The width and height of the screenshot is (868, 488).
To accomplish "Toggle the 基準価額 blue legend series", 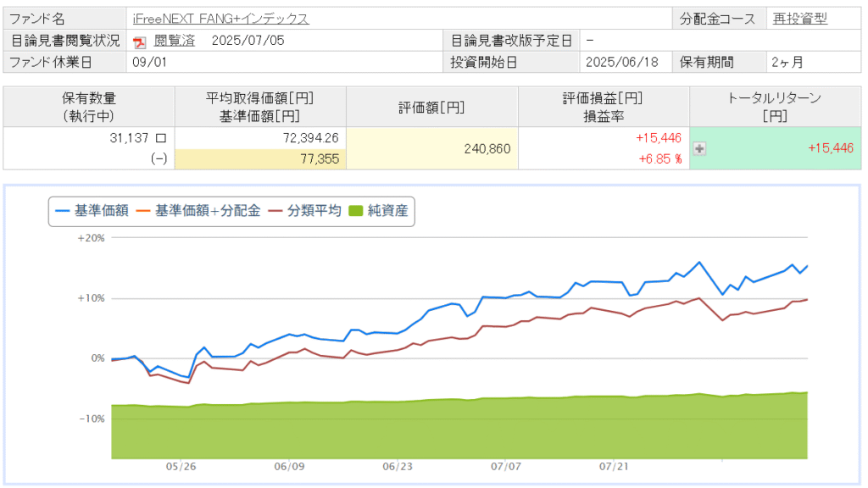I will click(x=92, y=211).
